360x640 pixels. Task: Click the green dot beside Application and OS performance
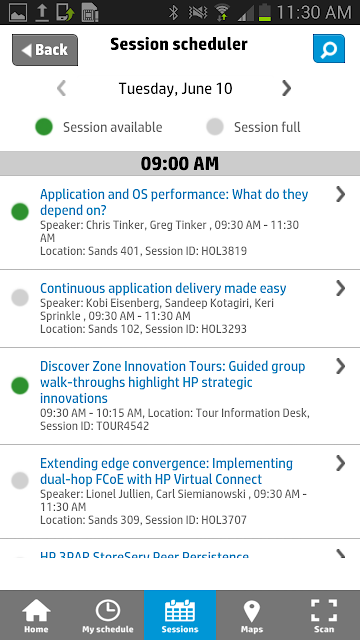(20, 211)
